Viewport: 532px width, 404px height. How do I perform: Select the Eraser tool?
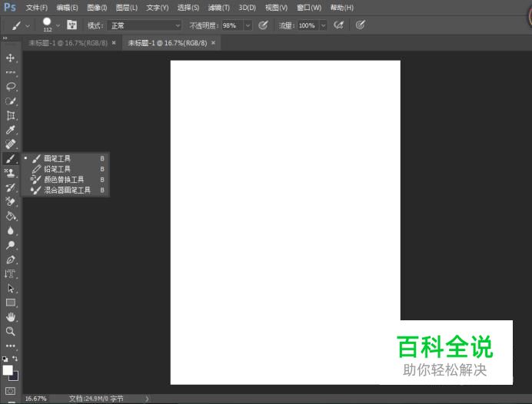click(10, 202)
